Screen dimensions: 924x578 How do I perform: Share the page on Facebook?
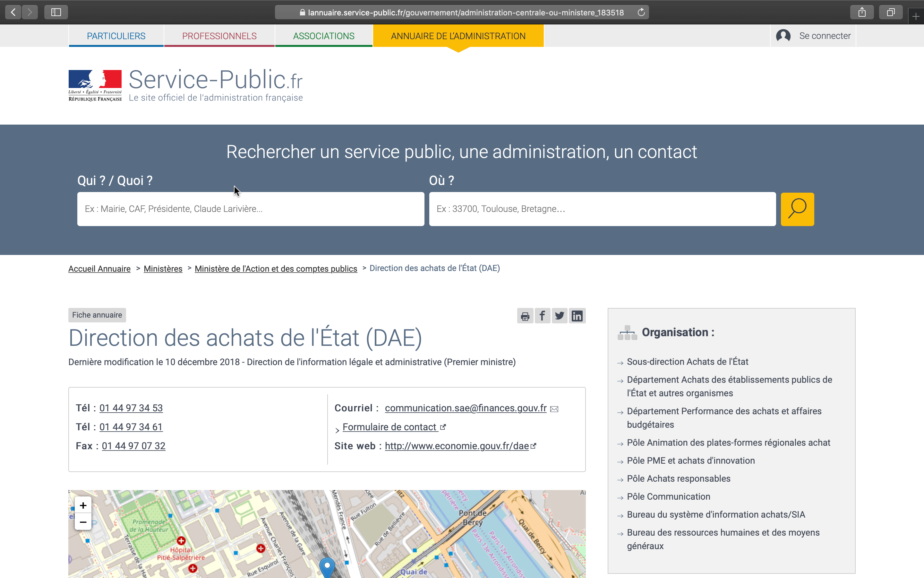click(x=542, y=316)
